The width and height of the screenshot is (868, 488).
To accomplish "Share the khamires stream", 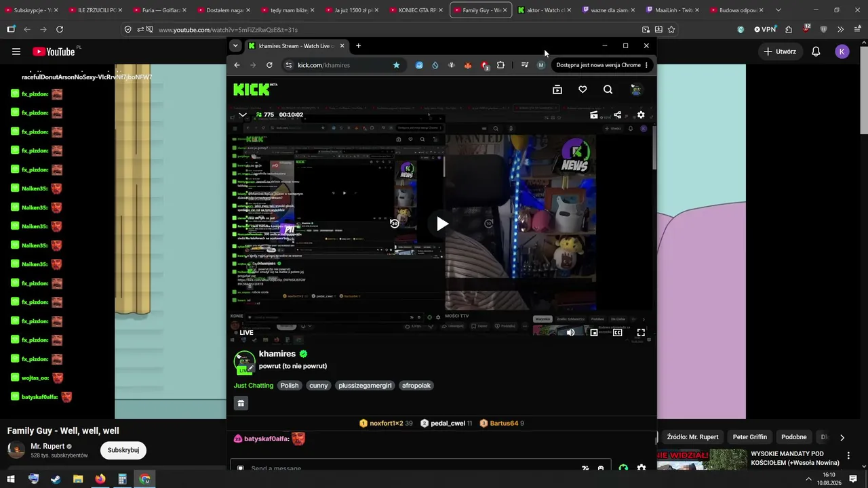I will (617, 115).
